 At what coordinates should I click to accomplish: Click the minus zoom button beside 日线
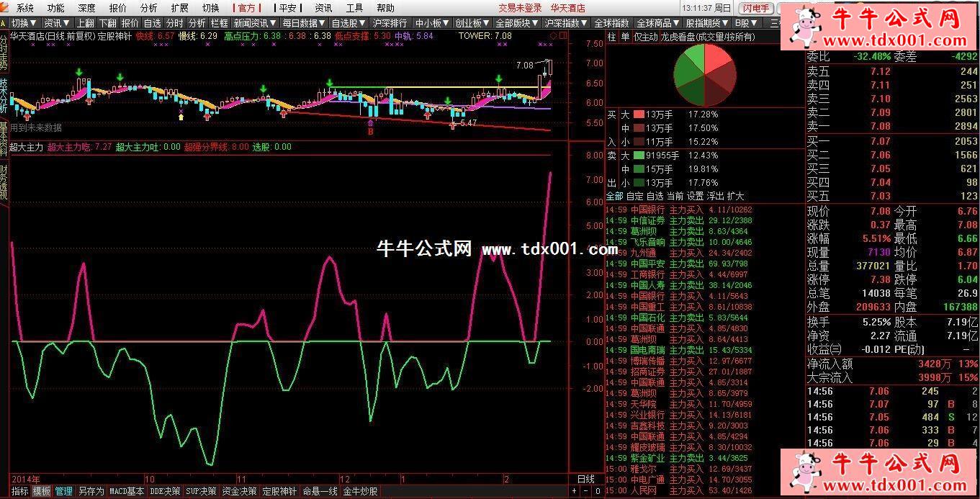[x=585, y=492]
